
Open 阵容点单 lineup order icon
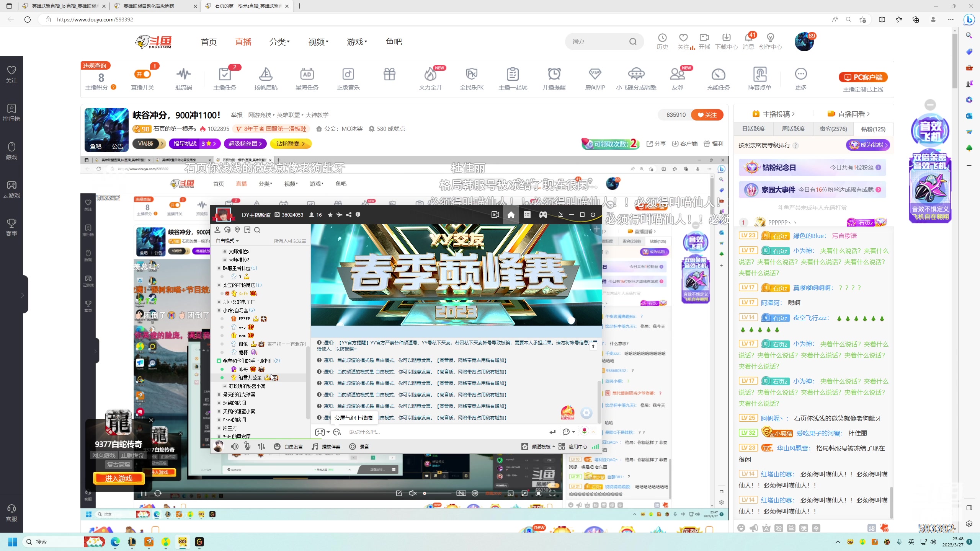coord(760,74)
